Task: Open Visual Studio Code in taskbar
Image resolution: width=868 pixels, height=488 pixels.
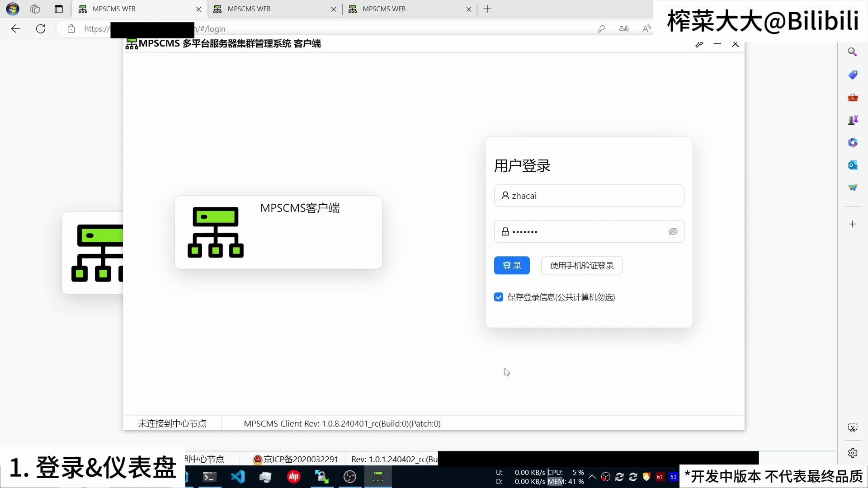Action: [238, 477]
